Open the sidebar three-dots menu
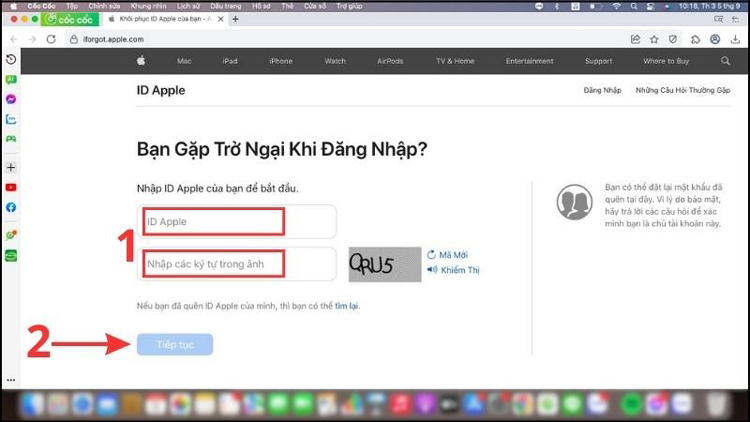 (x=11, y=380)
